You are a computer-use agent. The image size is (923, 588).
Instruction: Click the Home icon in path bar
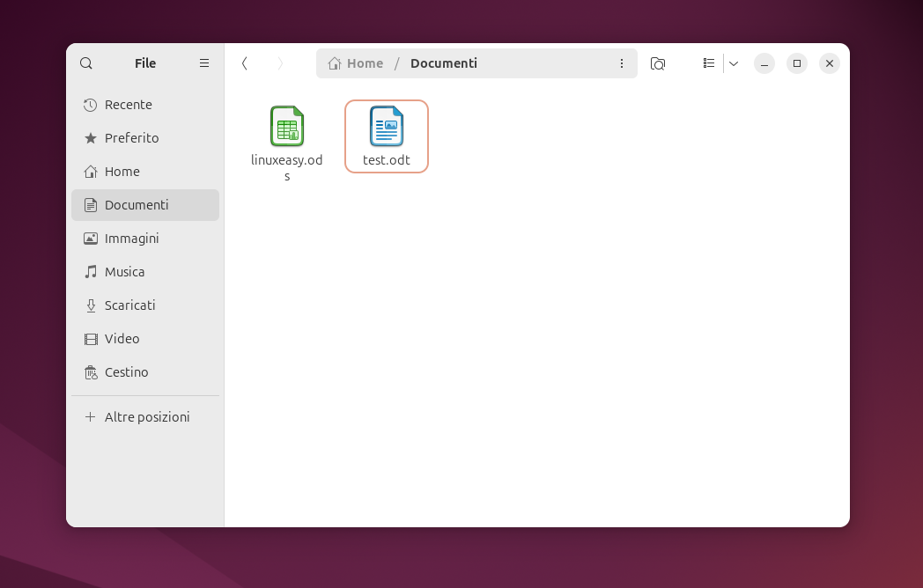point(335,63)
